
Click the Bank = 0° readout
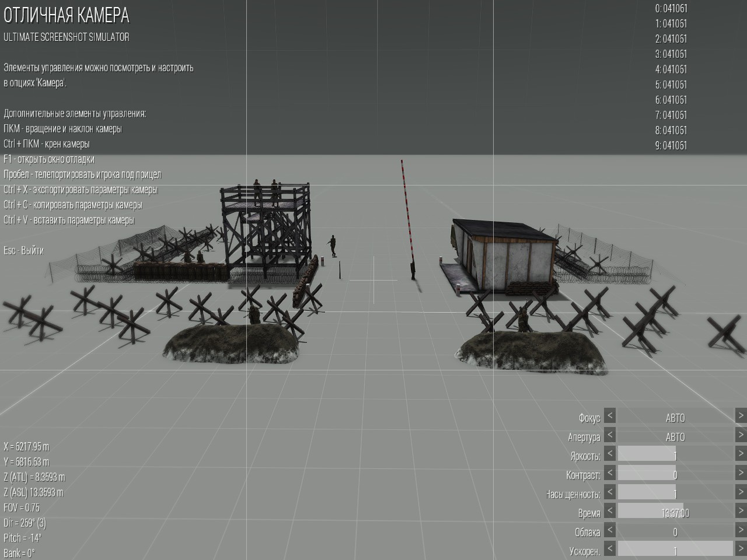click(x=19, y=553)
